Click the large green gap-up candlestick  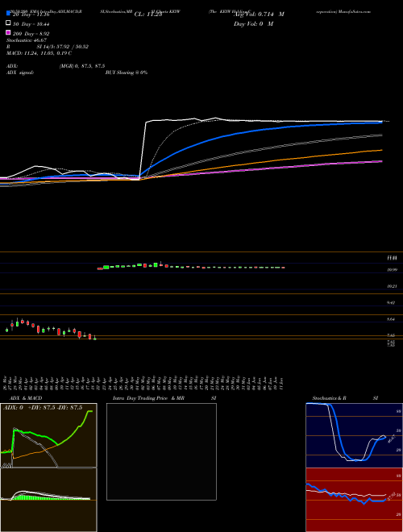point(106,268)
